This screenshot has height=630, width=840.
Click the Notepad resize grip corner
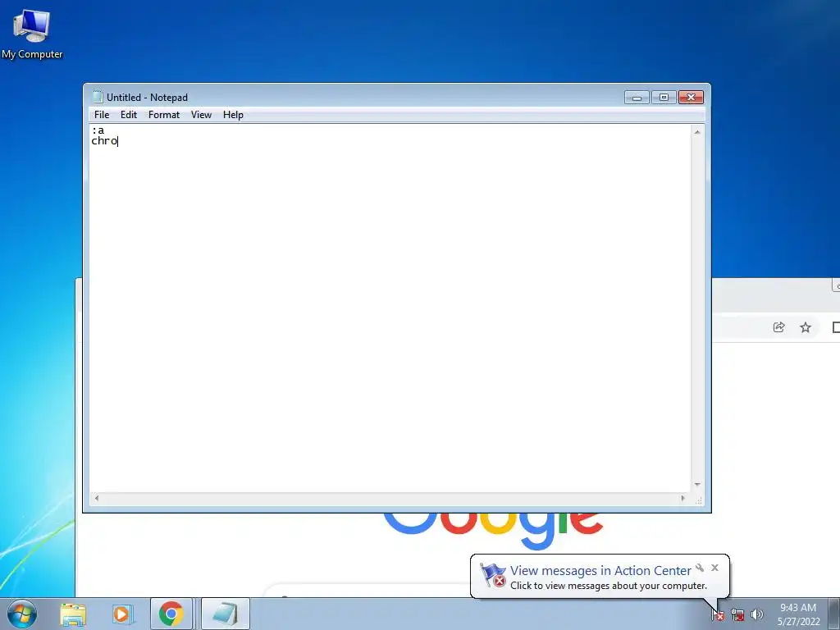click(699, 500)
